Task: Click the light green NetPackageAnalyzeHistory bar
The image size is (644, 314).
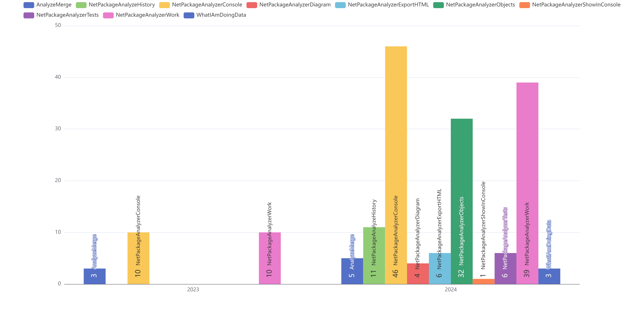Action: [374, 256]
